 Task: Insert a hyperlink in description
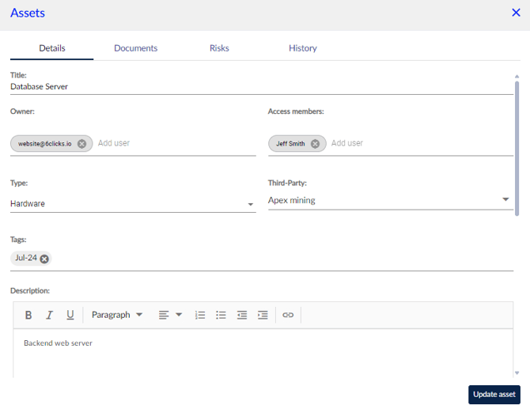pos(288,315)
